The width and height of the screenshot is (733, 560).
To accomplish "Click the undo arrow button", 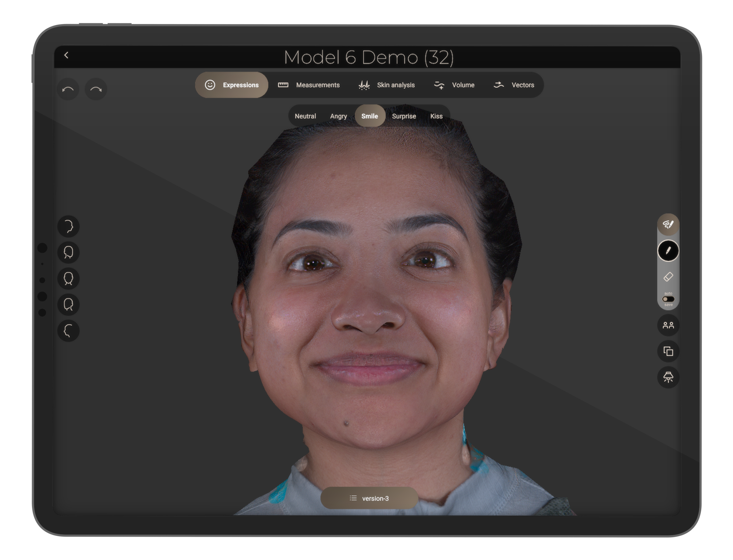I will [68, 89].
